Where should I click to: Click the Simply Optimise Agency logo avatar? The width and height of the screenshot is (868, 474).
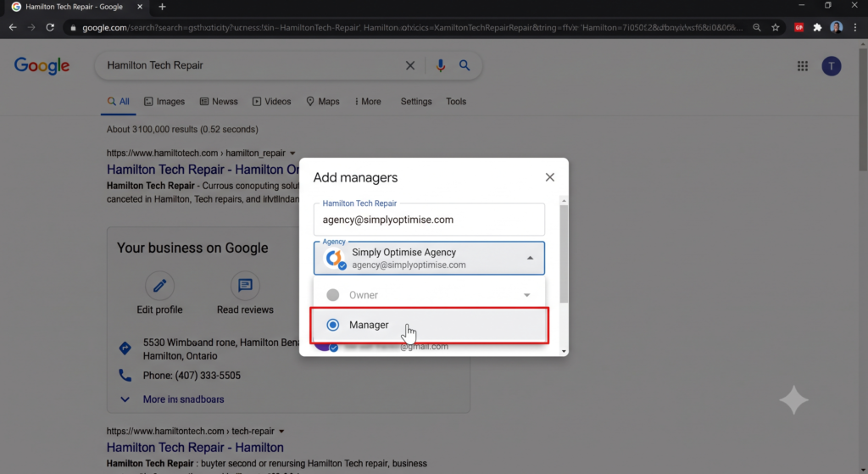(334, 258)
